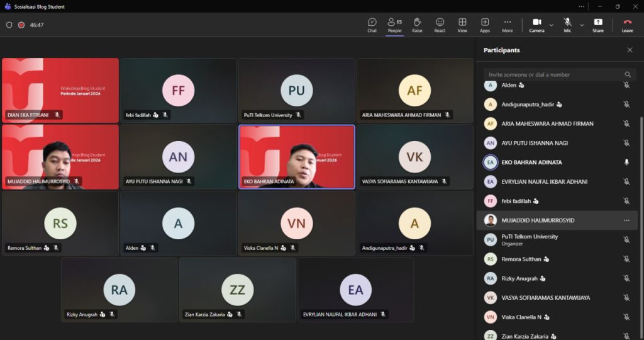Open the More actions menu
Viewport: 644px width, 340px height.
point(507,25)
